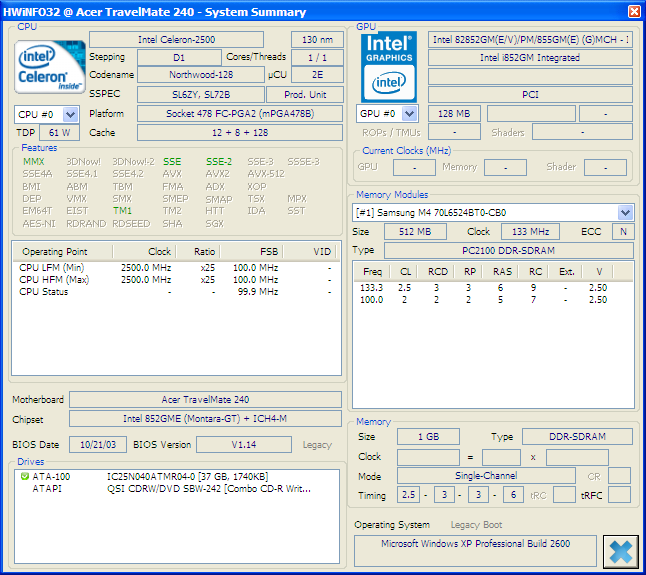Expand the Samsung memory module dropdown
The height and width of the screenshot is (575, 646).
tap(625, 213)
